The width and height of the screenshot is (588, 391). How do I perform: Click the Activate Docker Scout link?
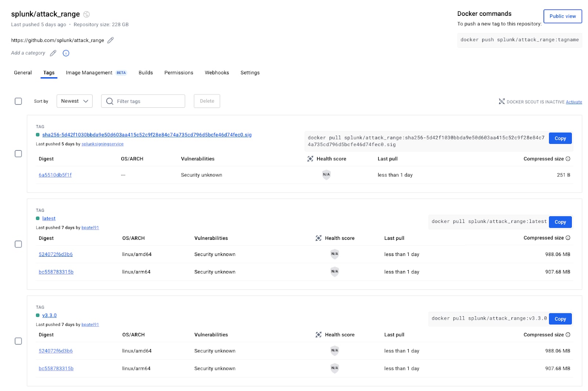point(574,102)
